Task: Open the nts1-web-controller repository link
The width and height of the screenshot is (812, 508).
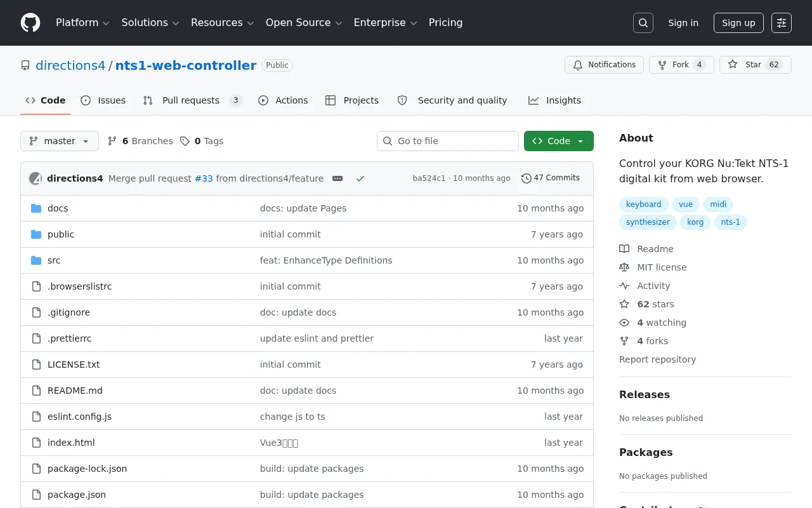Action: click(x=186, y=65)
